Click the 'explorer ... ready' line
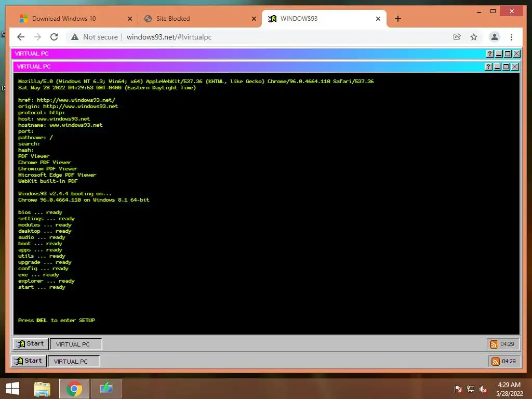 click(46, 281)
